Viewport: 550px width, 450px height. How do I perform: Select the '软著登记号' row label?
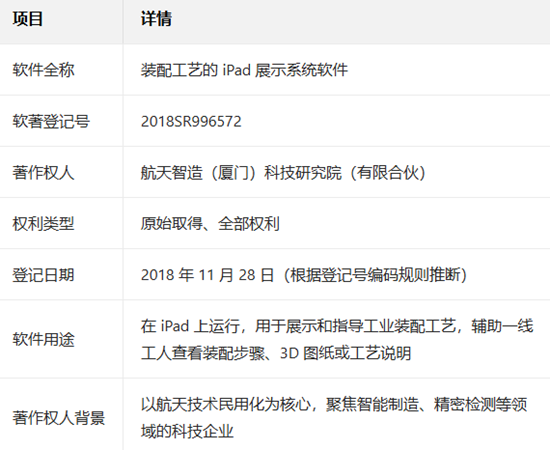click(51, 121)
